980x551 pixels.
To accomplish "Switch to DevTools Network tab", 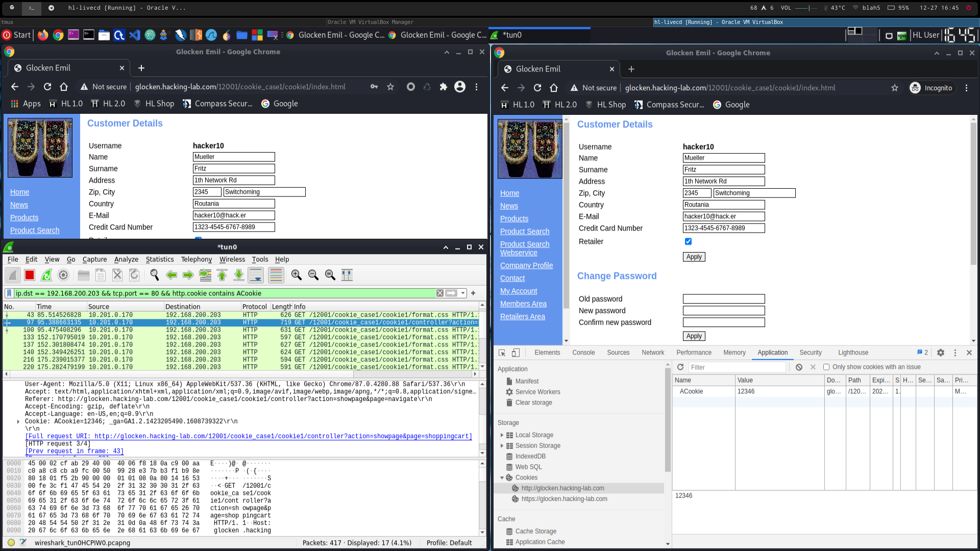I will 653,353.
